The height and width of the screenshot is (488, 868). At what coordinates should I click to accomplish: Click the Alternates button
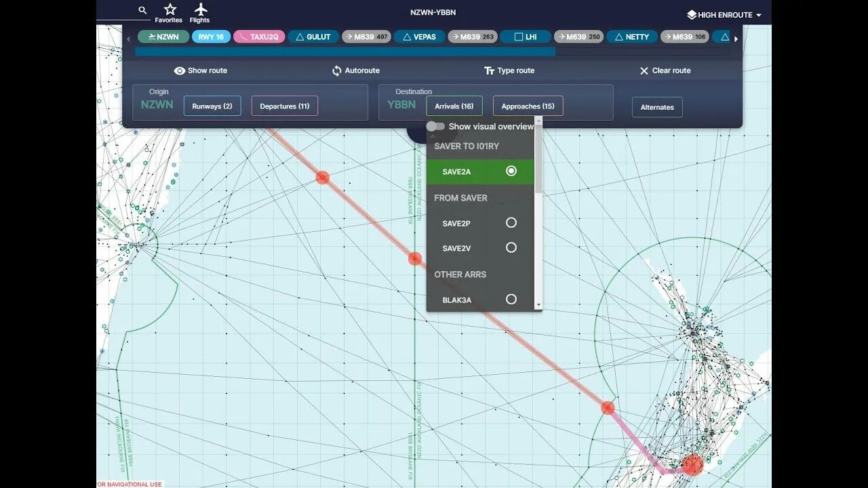pyautogui.click(x=657, y=107)
